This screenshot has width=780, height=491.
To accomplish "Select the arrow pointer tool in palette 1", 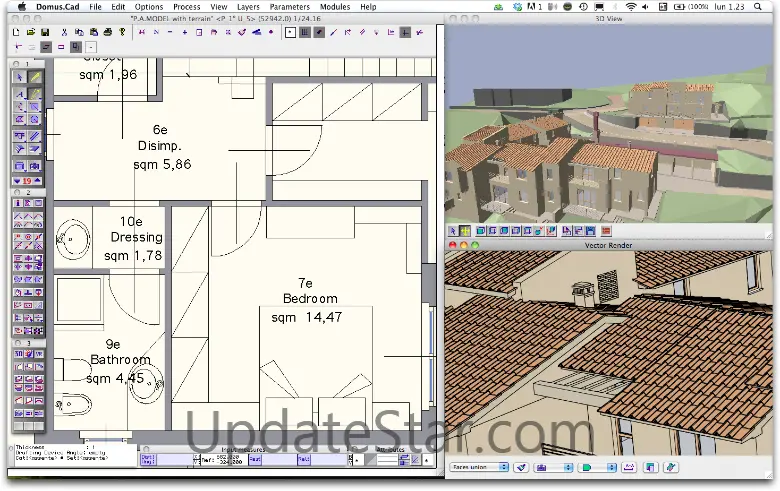I will point(20,77).
